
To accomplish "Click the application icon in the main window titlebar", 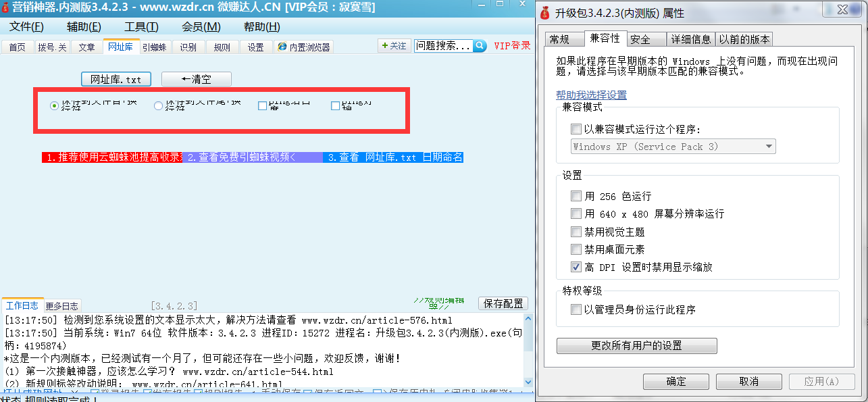I will coord(7,6).
